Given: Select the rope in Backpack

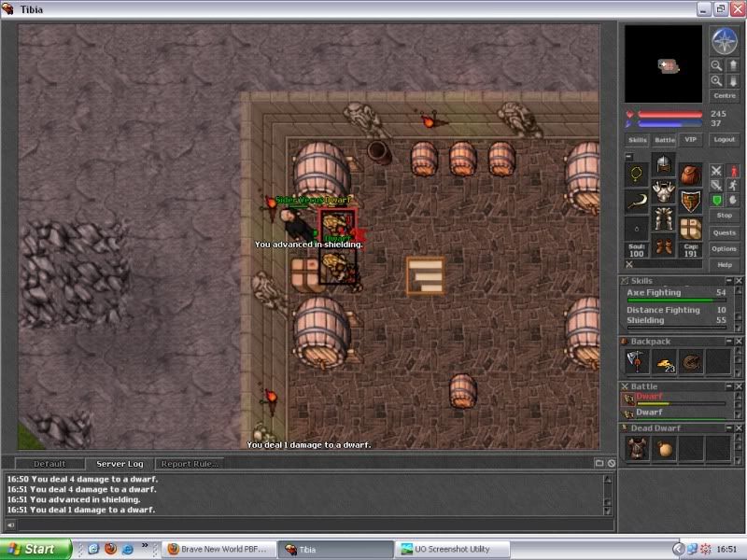Looking at the screenshot, I should [691, 361].
